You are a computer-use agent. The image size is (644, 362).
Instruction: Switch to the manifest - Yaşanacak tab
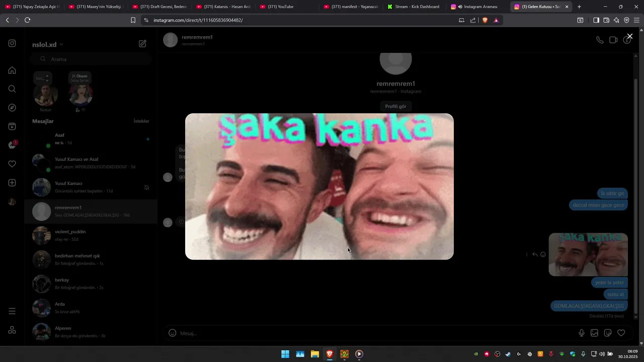point(351,7)
